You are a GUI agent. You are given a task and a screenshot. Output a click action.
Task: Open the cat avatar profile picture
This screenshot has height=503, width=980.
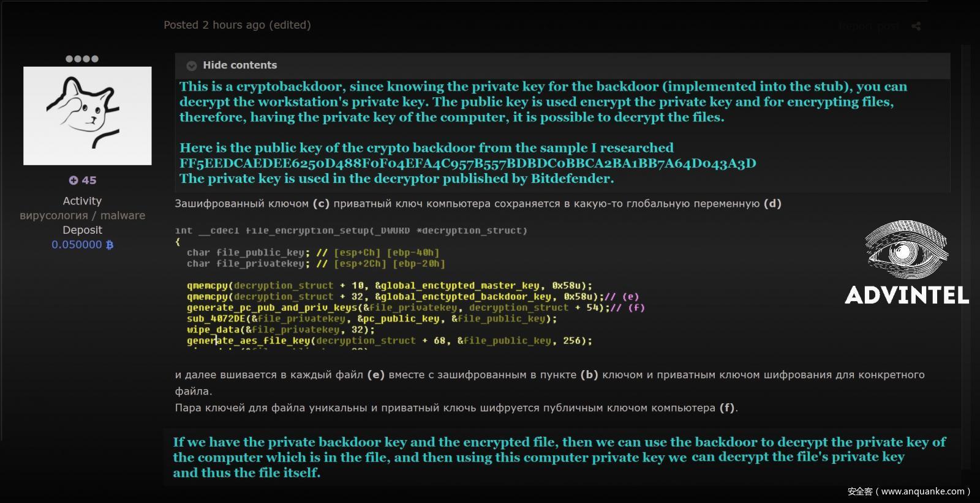[88, 116]
